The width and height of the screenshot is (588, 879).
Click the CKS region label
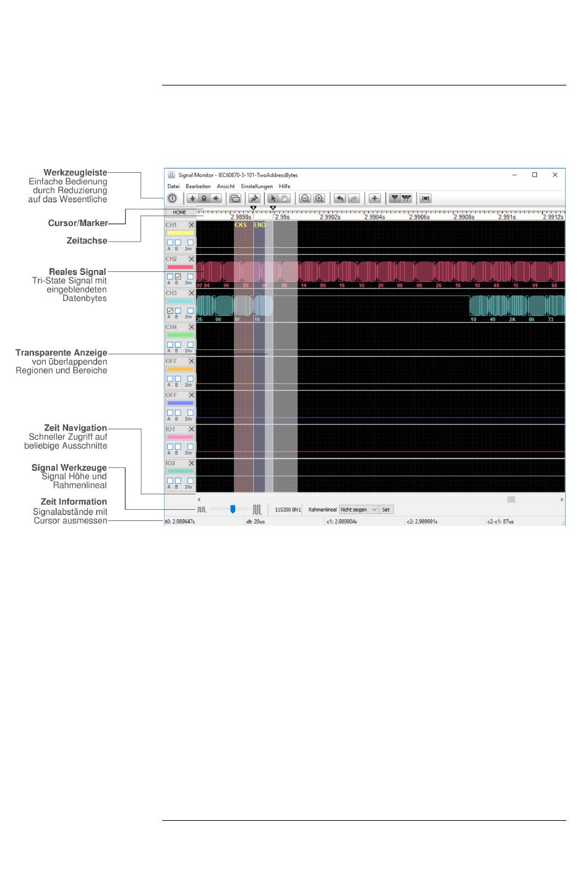pos(241,225)
